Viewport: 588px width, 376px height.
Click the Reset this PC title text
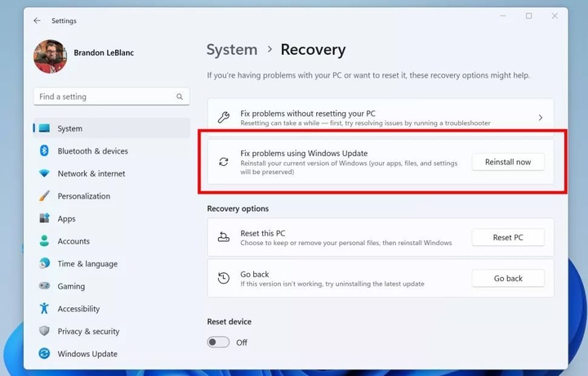click(263, 233)
